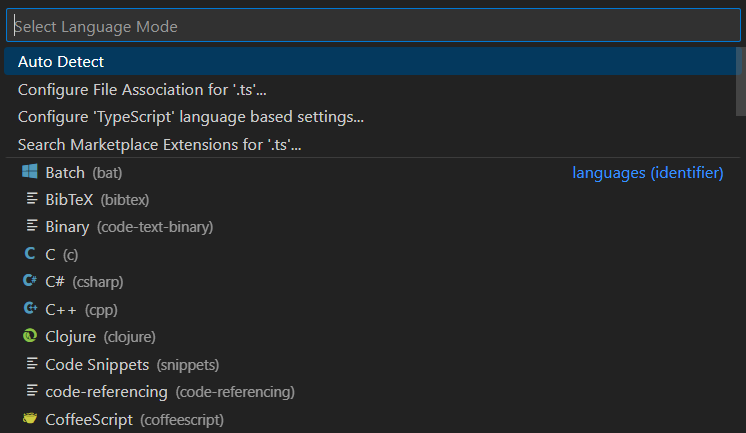Image resolution: width=746 pixels, height=433 pixels.
Task: Click the green Clojure logo icon
Action: pos(29,336)
